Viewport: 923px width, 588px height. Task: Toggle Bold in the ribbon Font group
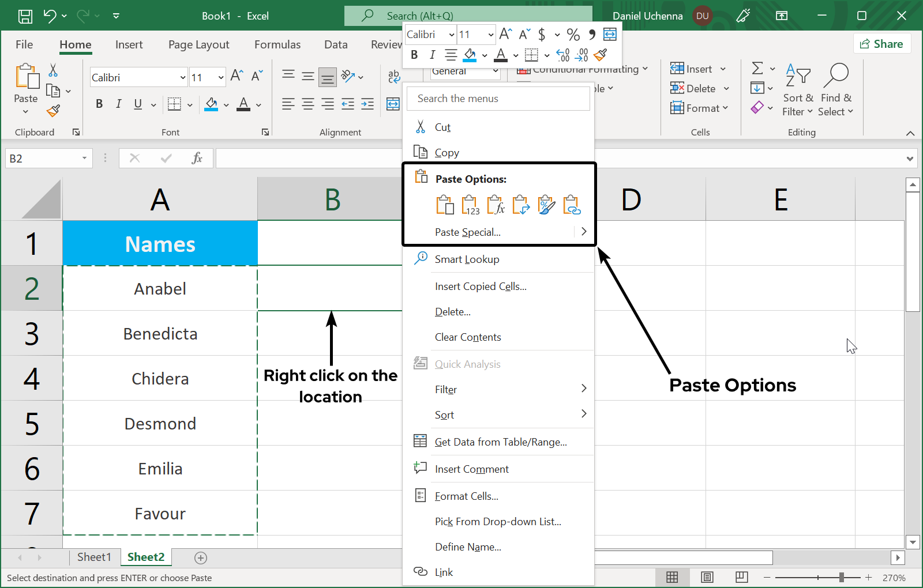click(x=99, y=104)
